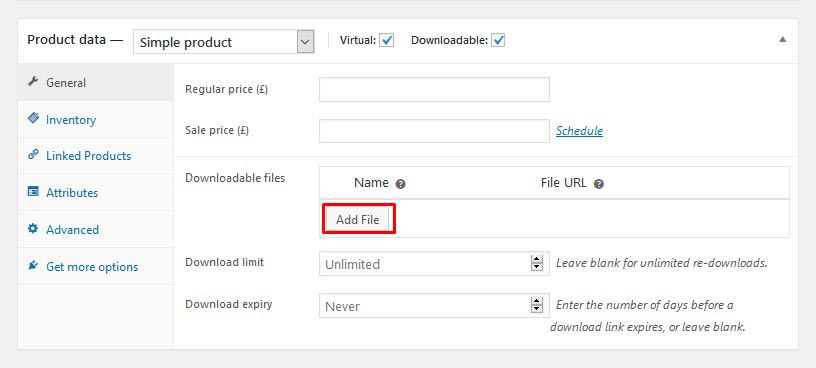Image resolution: width=816 pixels, height=368 pixels.
Task: Open Get more options tab
Action: coord(95,267)
